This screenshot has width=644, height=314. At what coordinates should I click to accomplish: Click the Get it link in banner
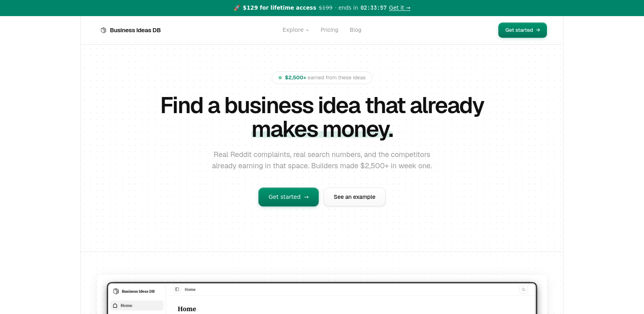[400, 8]
